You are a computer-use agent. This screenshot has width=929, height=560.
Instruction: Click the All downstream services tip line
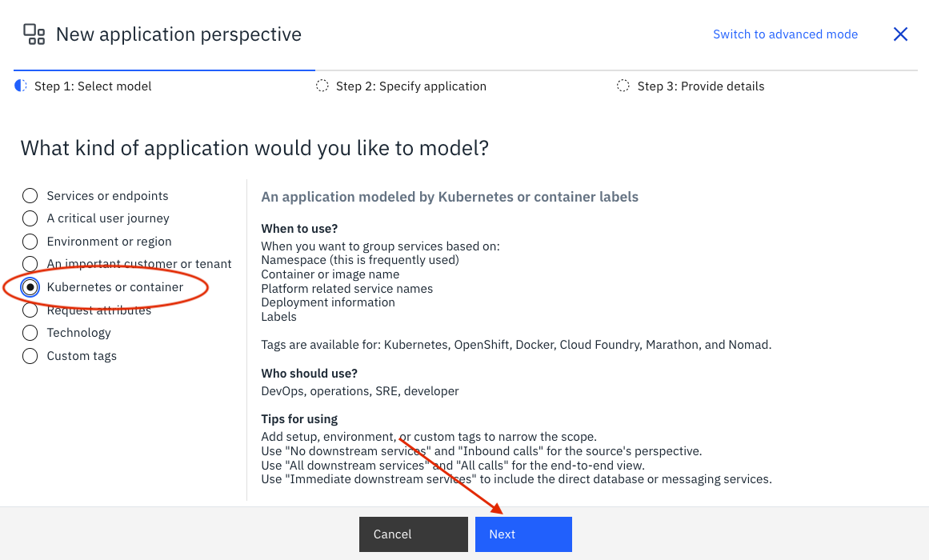click(453, 465)
